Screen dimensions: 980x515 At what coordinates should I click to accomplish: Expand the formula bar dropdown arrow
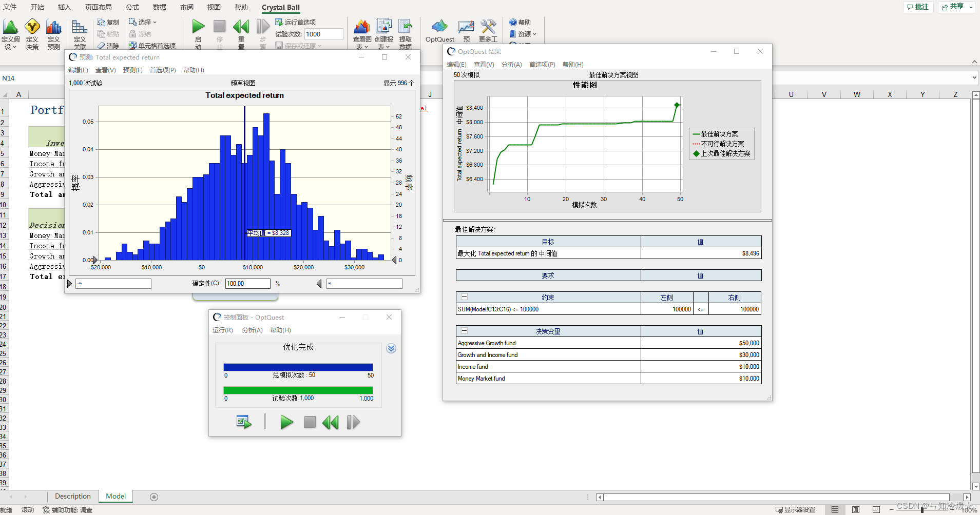(x=974, y=78)
